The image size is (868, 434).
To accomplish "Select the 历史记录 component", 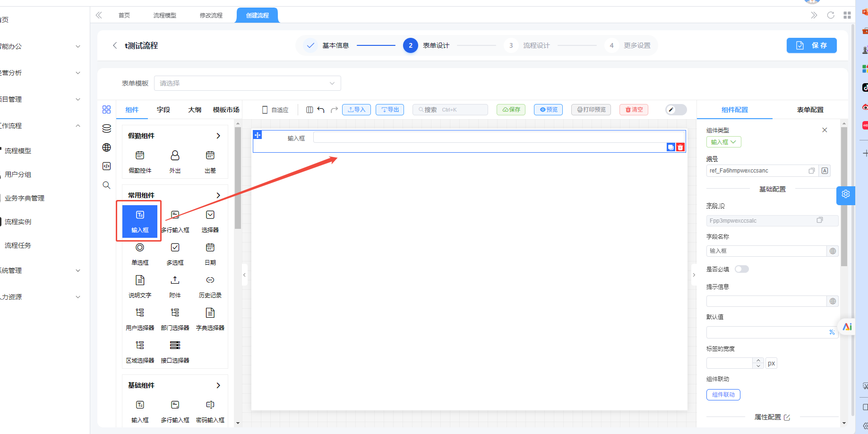I will (210, 287).
